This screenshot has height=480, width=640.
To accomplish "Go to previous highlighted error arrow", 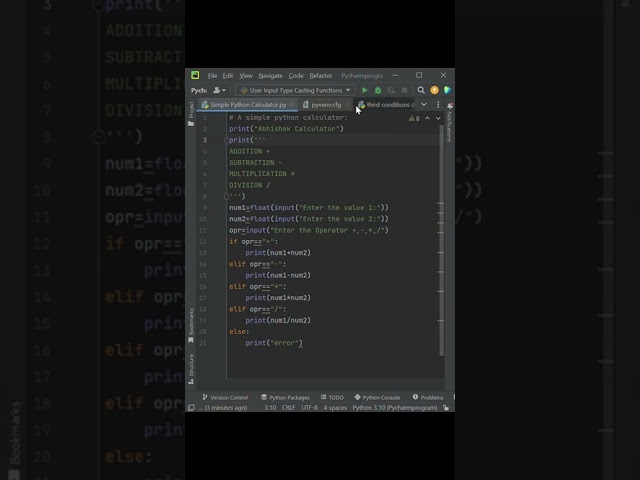I will tap(427, 118).
